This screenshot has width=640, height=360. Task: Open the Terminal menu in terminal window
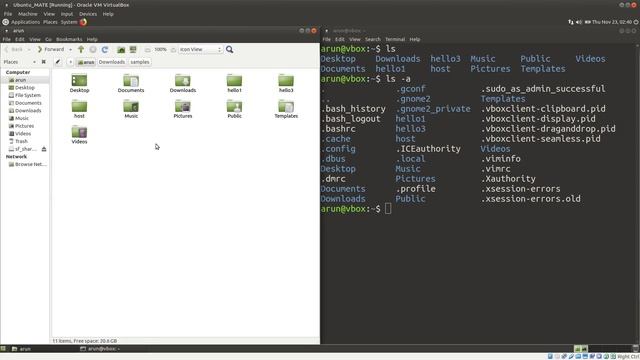[395, 40]
